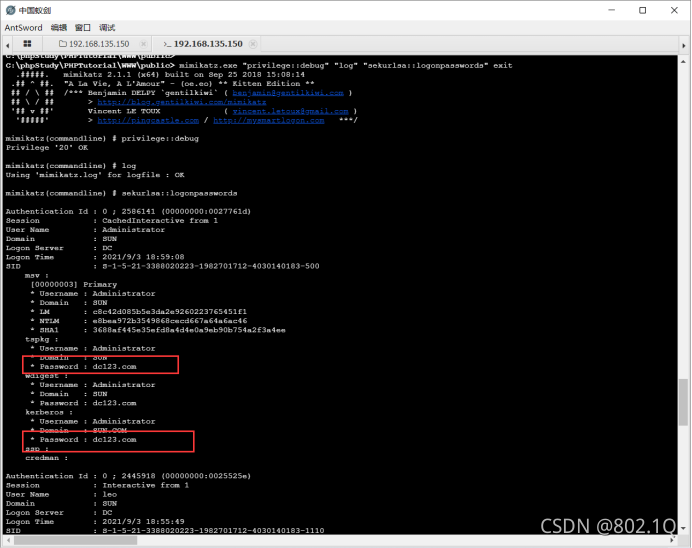Click the vertical scrollbar thumb in the terminal
The image size is (692, 548).
pyautogui.click(x=683, y=402)
